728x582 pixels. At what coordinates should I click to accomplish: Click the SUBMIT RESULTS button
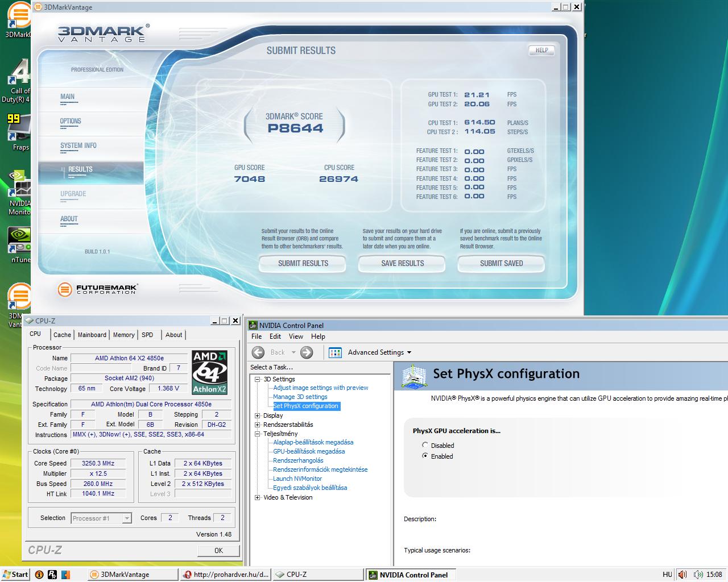[x=303, y=264]
